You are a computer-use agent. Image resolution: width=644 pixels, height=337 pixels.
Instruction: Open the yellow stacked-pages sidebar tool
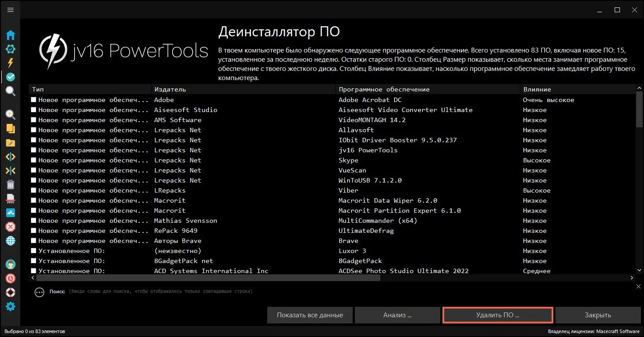[x=11, y=129]
